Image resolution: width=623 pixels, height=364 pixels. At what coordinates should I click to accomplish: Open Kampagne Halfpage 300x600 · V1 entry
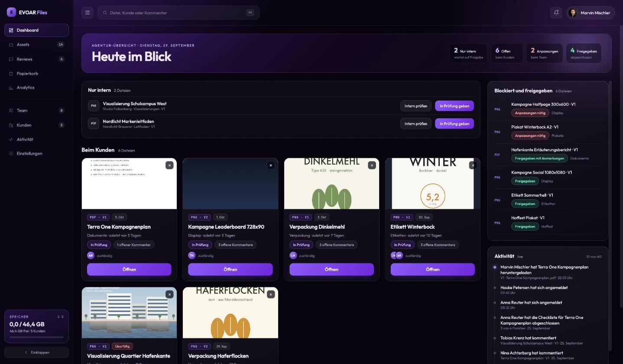(x=548, y=109)
